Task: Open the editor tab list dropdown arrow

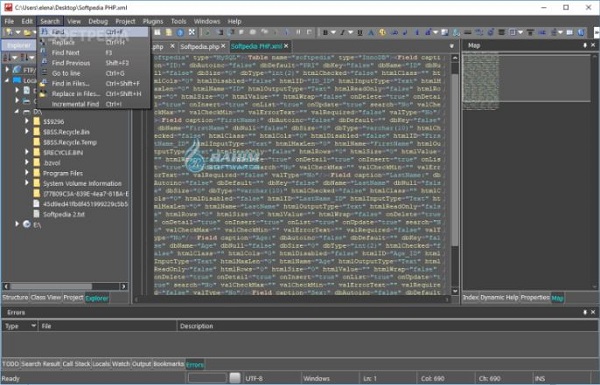Action: coord(452,46)
